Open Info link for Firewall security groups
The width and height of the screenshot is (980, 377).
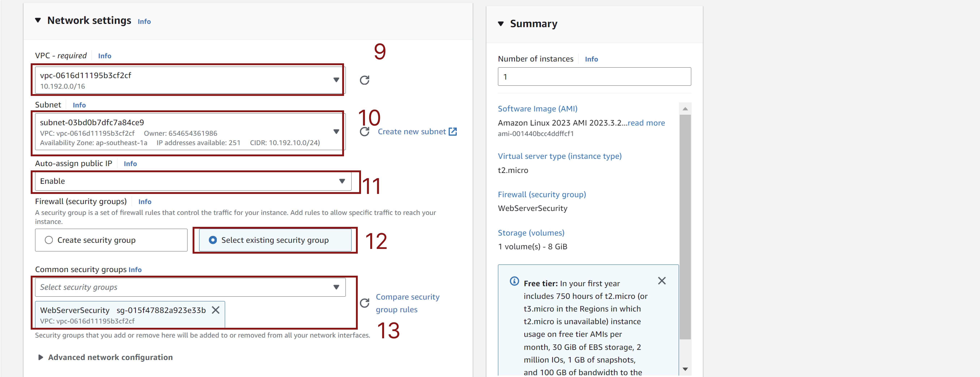pos(145,202)
